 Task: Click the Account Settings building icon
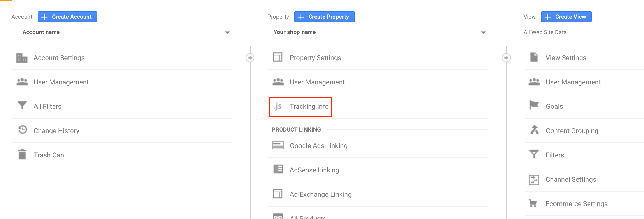point(22,58)
